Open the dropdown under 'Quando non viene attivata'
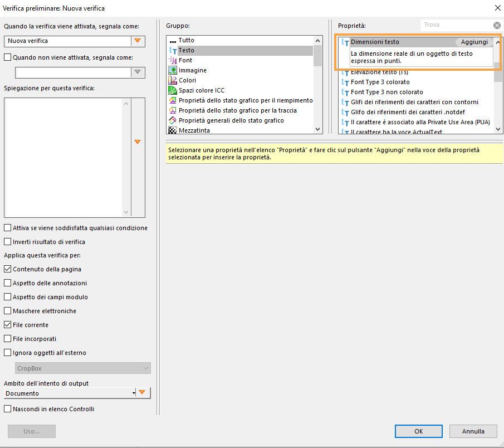504x448 pixels. tap(138, 72)
